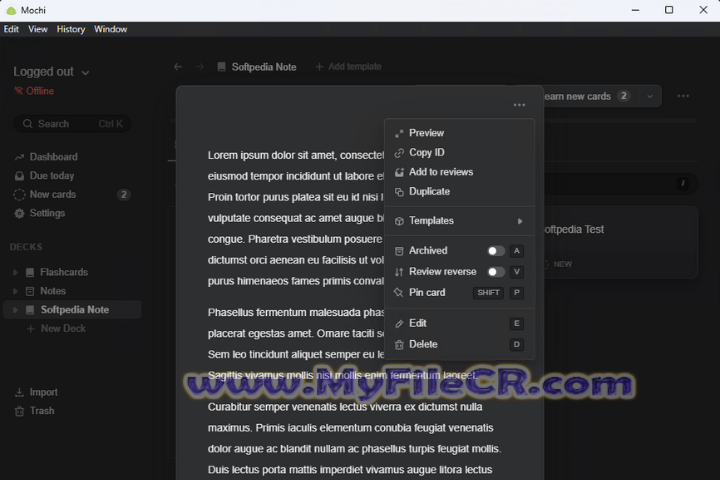Viewport: 720px width, 480px height.
Task: Open dropdown next to Learn new cards
Action: (x=650, y=96)
